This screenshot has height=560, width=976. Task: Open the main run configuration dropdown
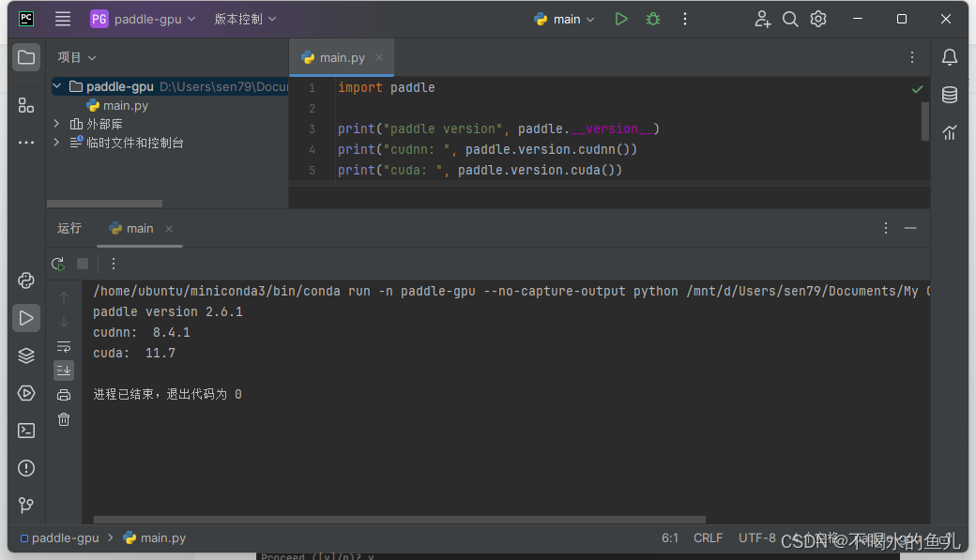tap(563, 18)
